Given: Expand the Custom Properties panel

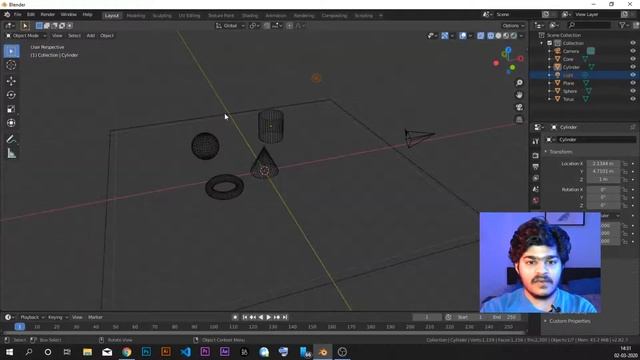Looking at the screenshot, I should (x=545, y=321).
